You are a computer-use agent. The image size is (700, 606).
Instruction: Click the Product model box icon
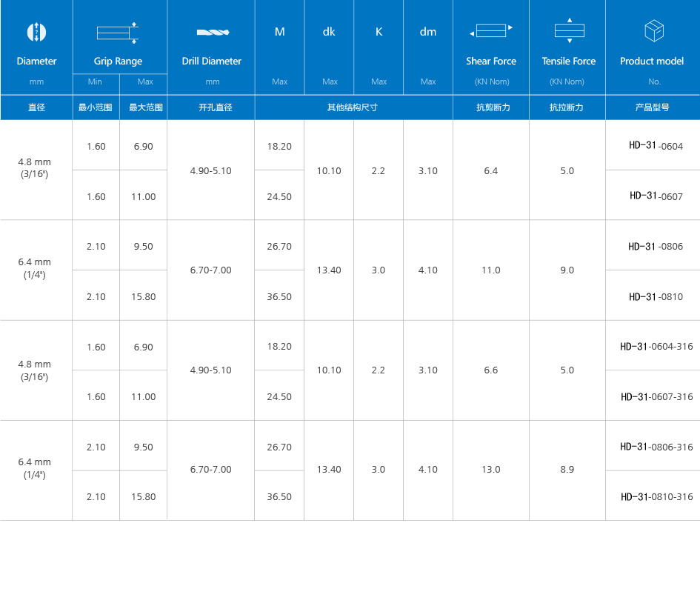[654, 31]
